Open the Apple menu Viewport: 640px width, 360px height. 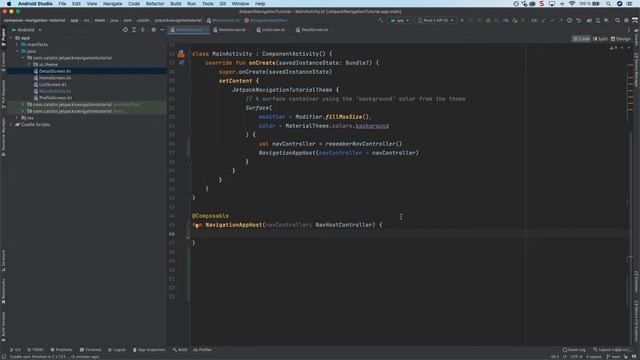tap(9, 4)
